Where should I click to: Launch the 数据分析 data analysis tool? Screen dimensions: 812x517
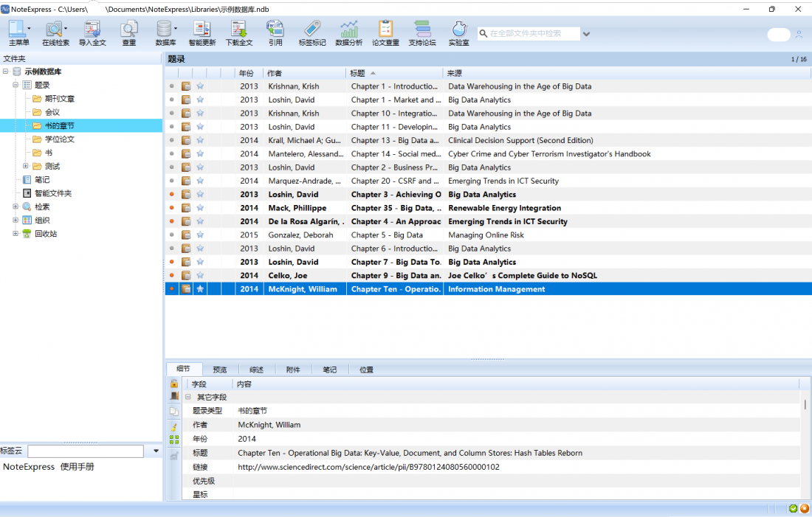[x=348, y=33]
